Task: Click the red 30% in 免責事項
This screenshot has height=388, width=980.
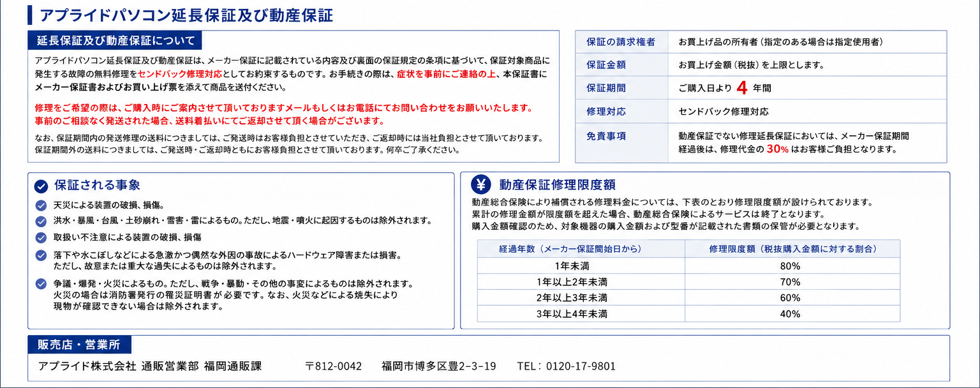Action: [x=778, y=149]
